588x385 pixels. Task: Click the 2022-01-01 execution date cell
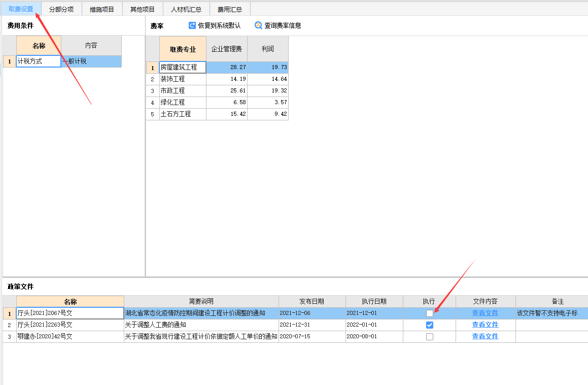click(x=374, y=325)
